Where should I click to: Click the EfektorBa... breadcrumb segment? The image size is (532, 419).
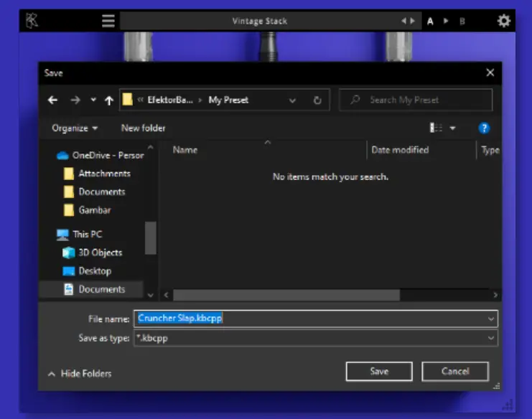coord(170,100)
